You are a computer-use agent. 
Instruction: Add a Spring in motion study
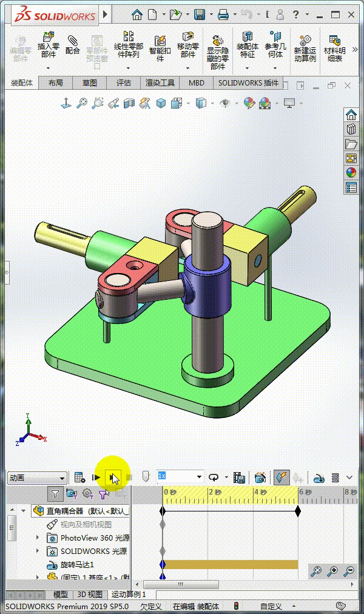[x=335, y=477]
